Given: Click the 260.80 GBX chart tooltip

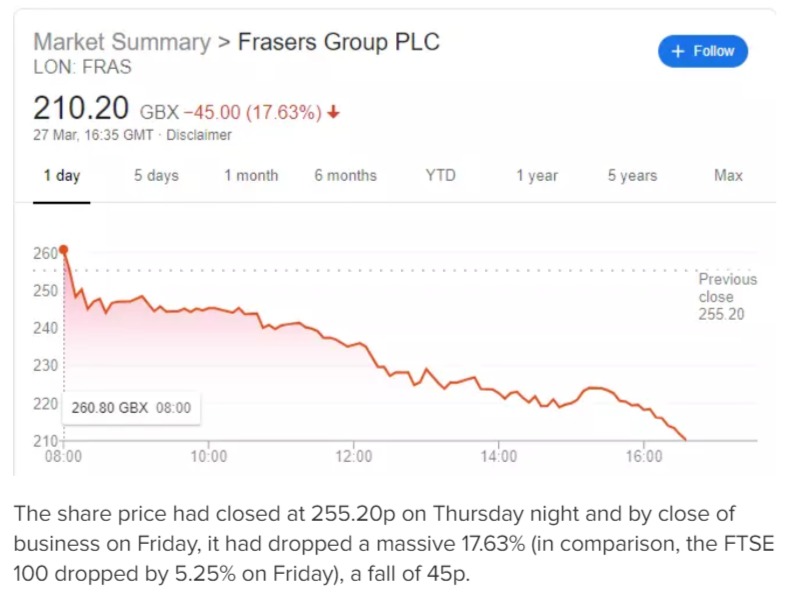Looking at the screenshot, I should [131, 408].
